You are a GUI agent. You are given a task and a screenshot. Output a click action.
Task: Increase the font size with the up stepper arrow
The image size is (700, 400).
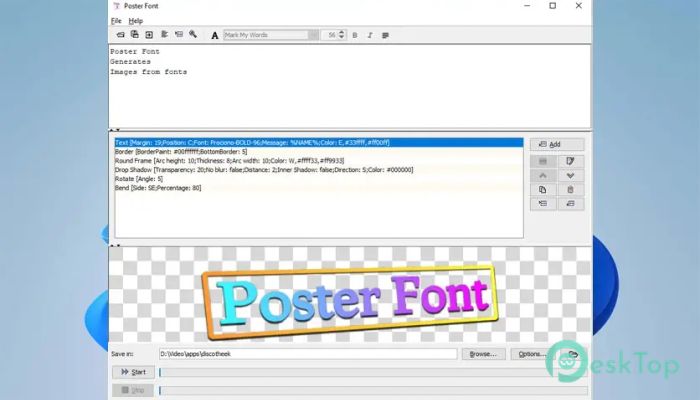click(x=342, y=33)
